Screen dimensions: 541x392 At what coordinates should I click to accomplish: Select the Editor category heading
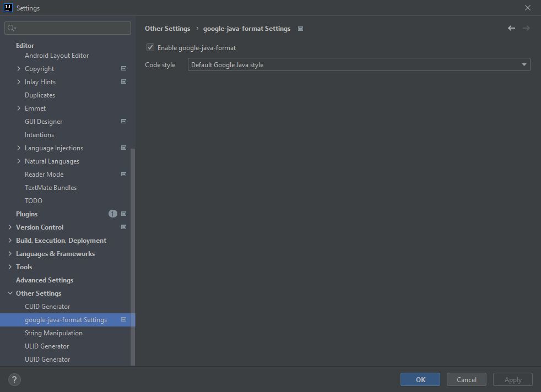(x=25, y=46)
